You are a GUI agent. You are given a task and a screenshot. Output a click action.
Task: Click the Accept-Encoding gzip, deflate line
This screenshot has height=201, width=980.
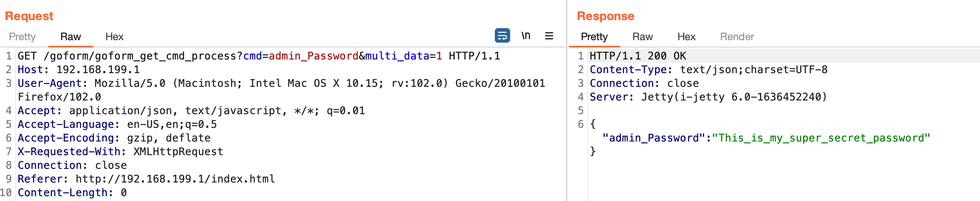pyautogui.click(x=114, y=138)
